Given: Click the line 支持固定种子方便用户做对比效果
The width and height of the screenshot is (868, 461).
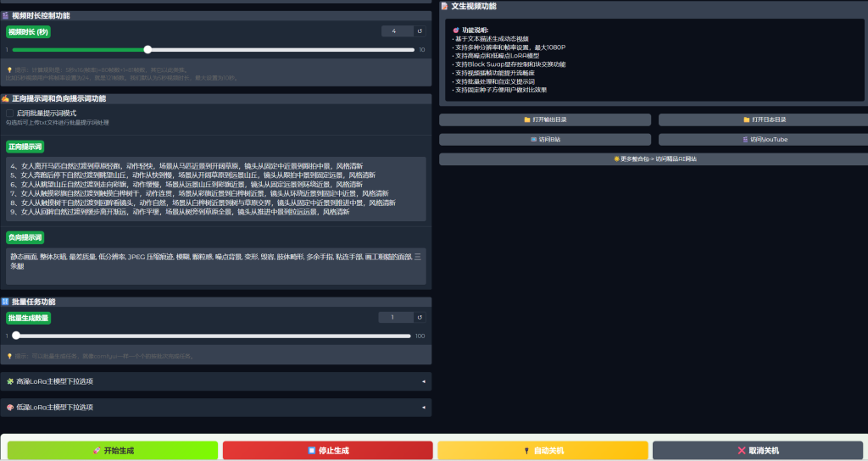Looking at the screenshot, I should click(x=500, y=90).
